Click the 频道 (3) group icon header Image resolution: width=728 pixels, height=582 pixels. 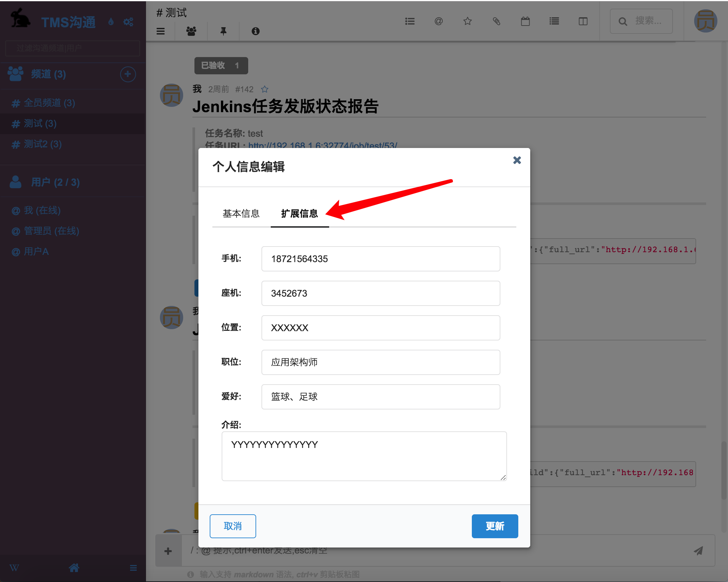(16, 74)
